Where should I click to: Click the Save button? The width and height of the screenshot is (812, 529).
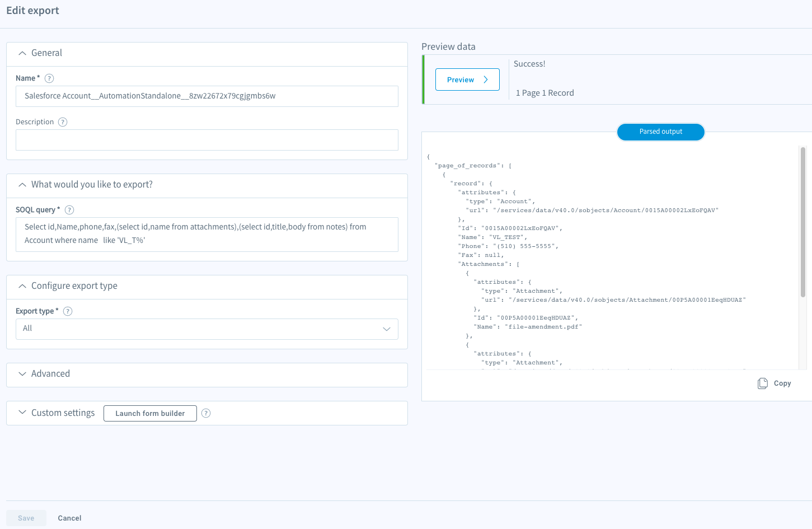click(26, 518)
